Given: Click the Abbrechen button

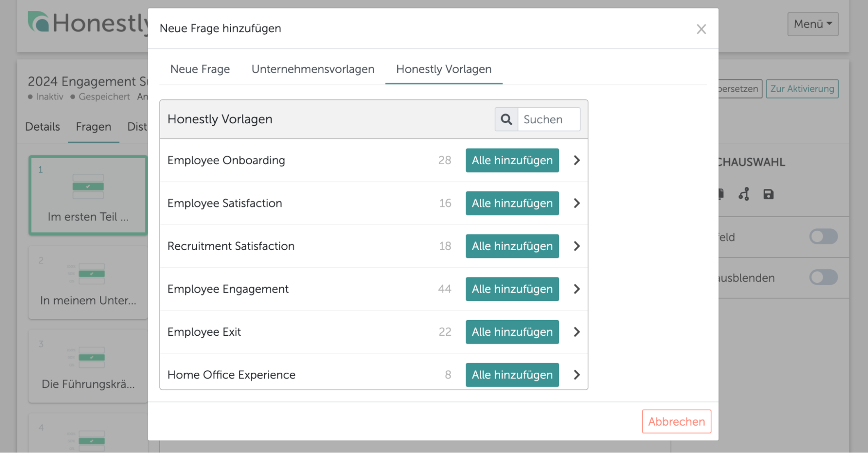Looking at the screenshot, I should pos(676,421).
